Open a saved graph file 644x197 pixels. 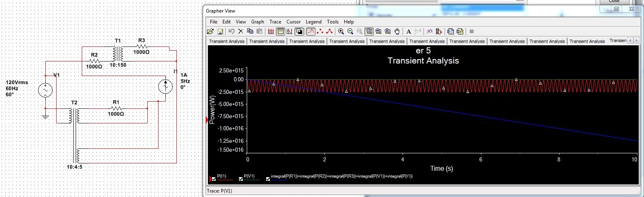210,32
